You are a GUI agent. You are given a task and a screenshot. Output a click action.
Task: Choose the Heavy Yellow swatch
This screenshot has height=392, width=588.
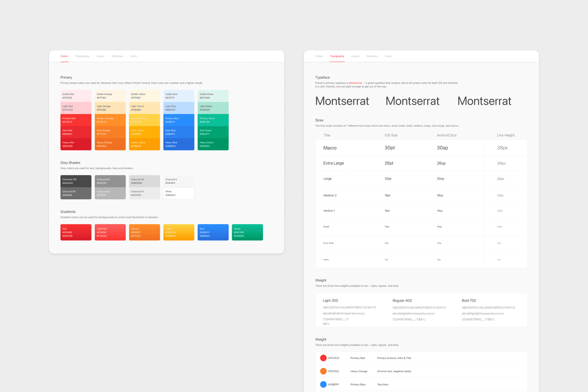[x=144, y=144]
